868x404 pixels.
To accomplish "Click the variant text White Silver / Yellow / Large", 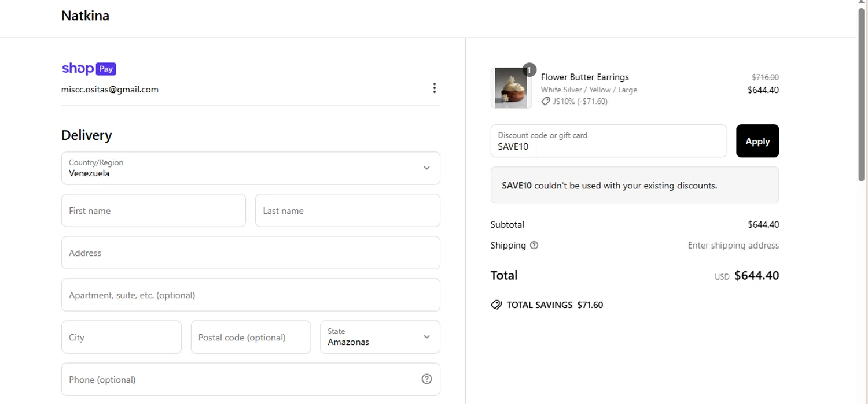I will tap(589, 90).
